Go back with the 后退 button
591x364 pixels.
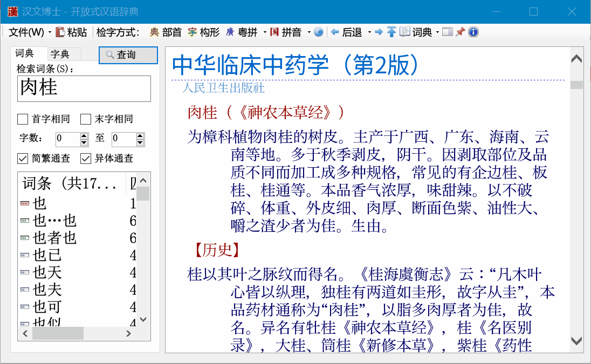coord(346,32)
